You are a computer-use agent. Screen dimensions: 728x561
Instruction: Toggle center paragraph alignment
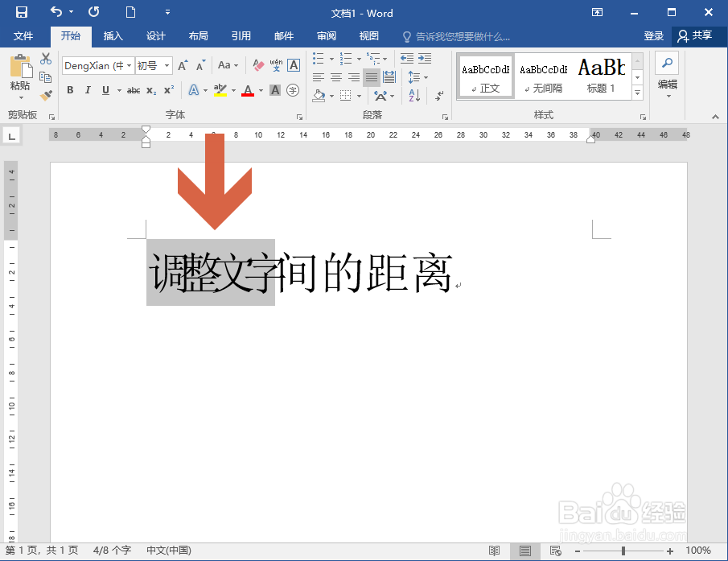(x=335, y=76)
